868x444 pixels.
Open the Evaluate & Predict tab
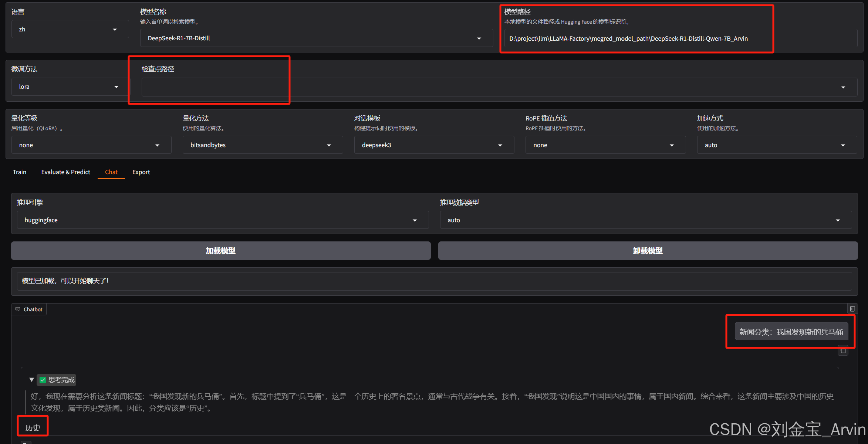coord(65,172)
